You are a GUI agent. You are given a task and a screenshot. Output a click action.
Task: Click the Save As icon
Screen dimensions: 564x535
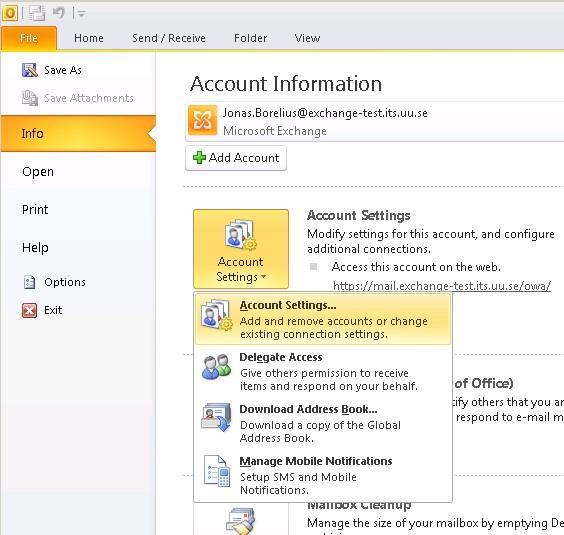tap(30, 70)
